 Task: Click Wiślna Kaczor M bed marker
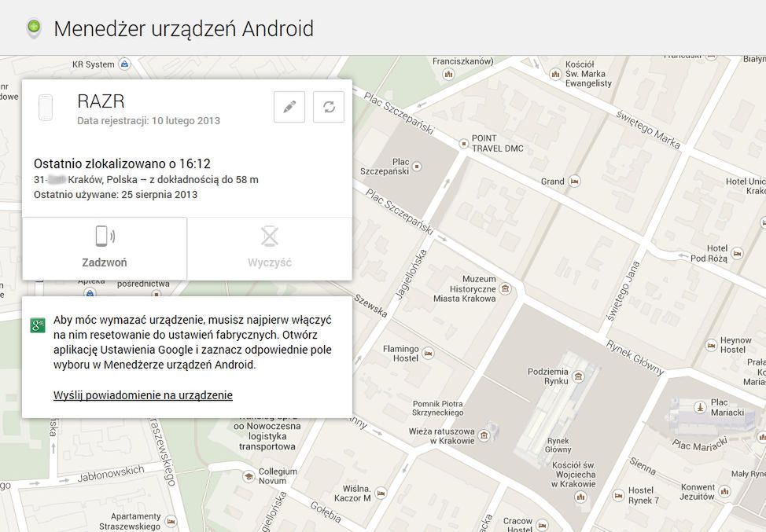click(381, 493)
